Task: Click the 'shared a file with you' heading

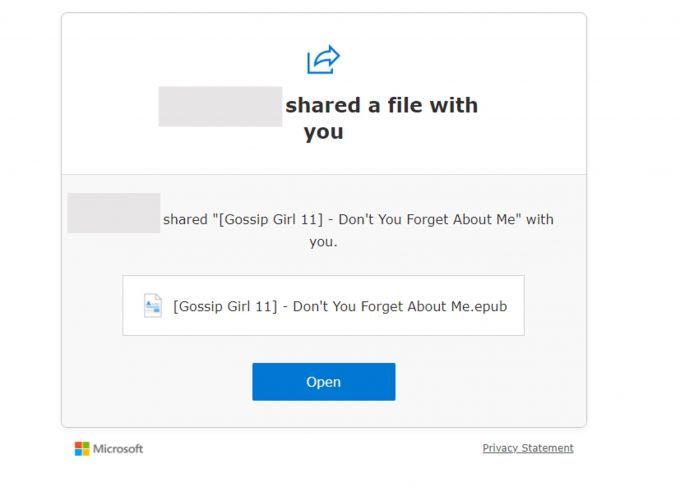Action: 382,118
